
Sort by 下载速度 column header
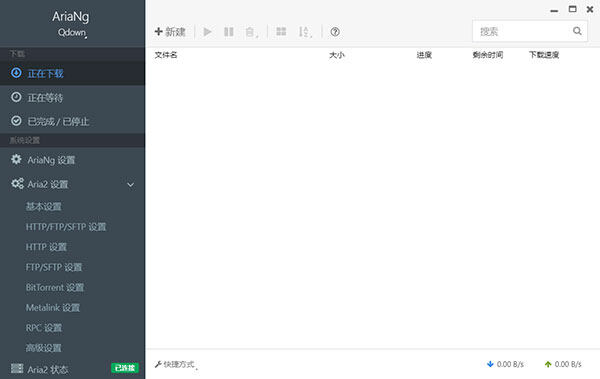[544, 55]
